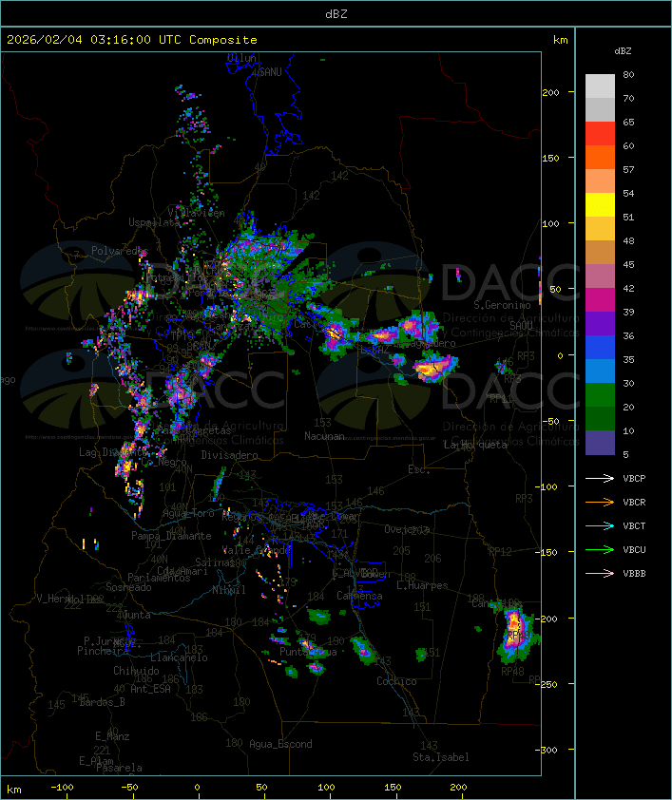
Task: Click the orange VBCR arrow icon
Action: 600,502
